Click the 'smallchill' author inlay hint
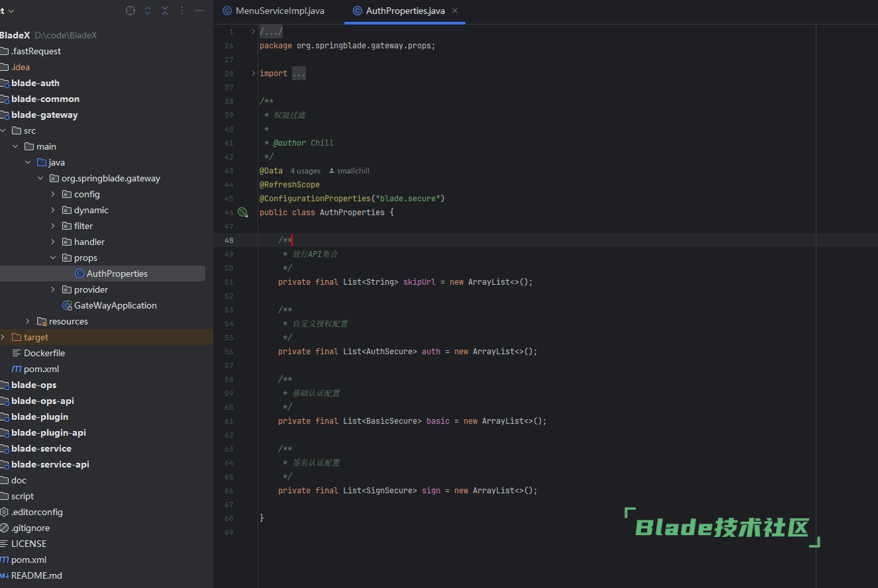This screenshot has height=588, width=878. (x=349, y=171)
